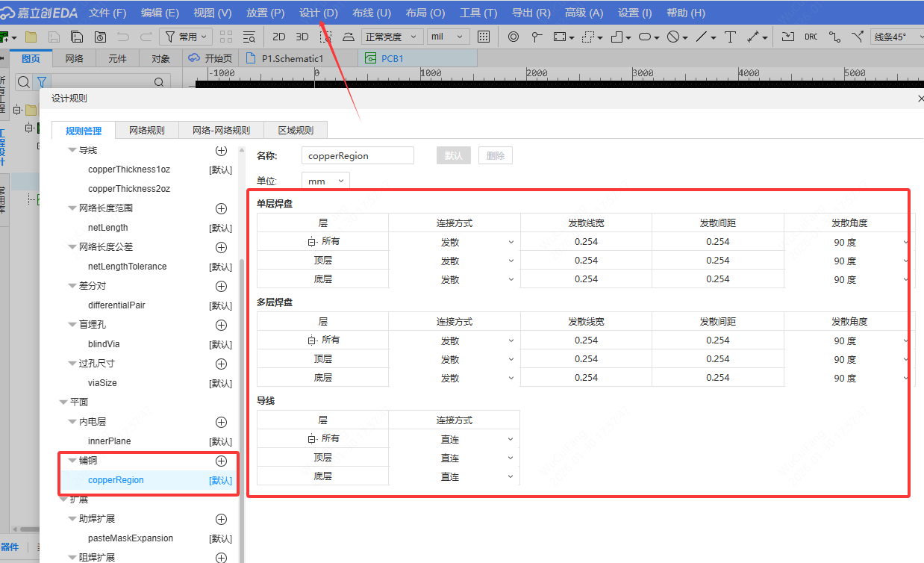Add a new rule under 差分对
924x563 pixels.
(221, 286)
